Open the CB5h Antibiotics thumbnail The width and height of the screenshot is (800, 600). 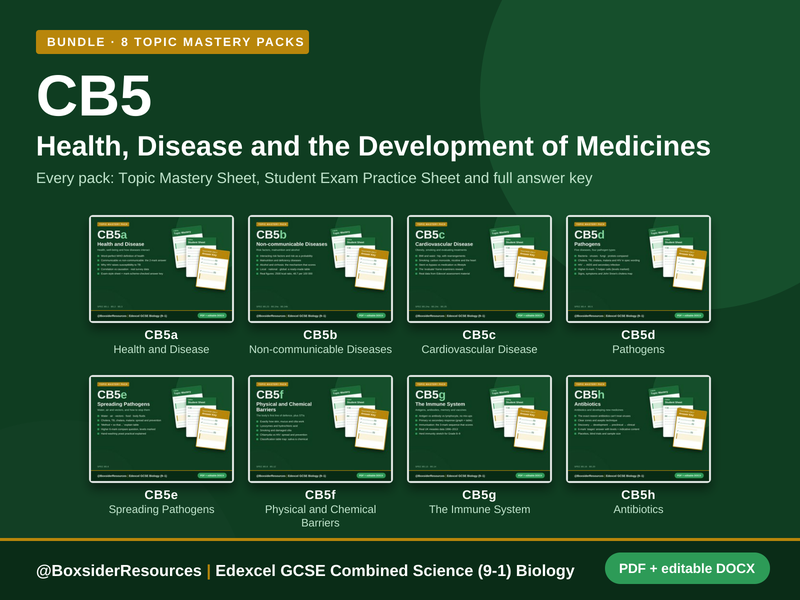[638, 429]
